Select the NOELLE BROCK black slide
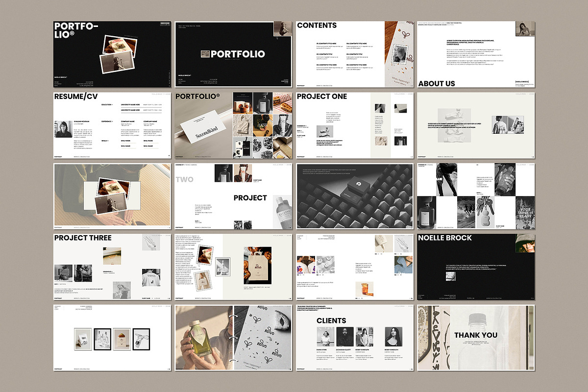Viewport: 588px width, 392px height. coord(476,267)
